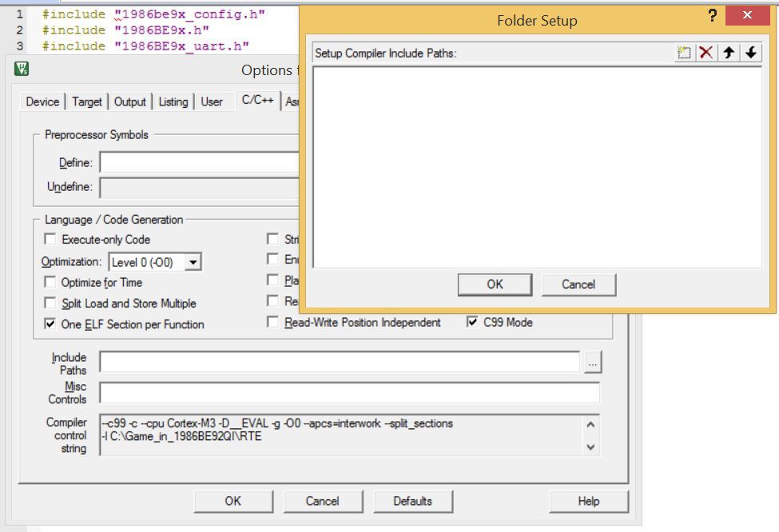Toggle the C99 Mode checkbox
The height and width of the screenshot is (532, 779).
coord(472,322)
